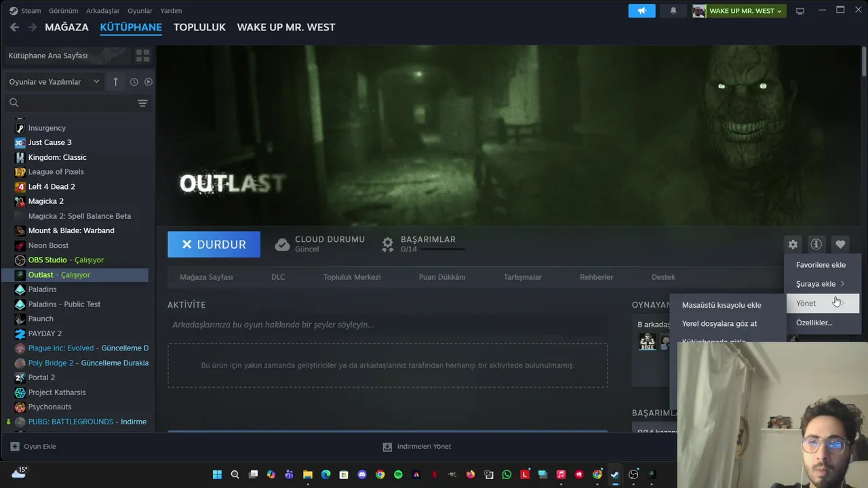The height and width of the screenshot is (488, 868).
Task: Open Özellikler... from the menu
Action: (822, 323)
